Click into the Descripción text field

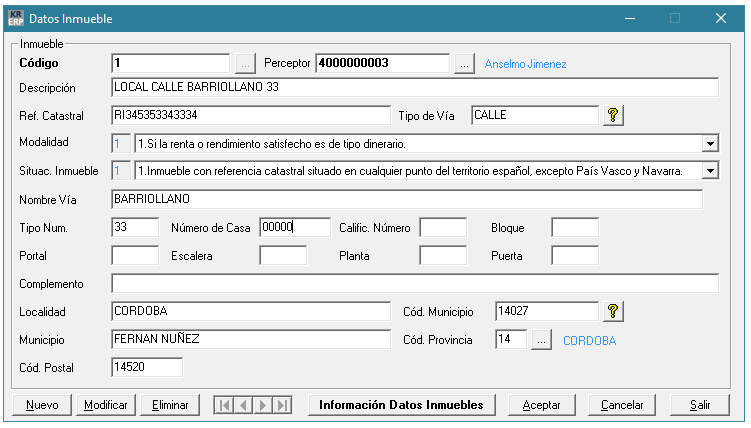coord(415,88)
